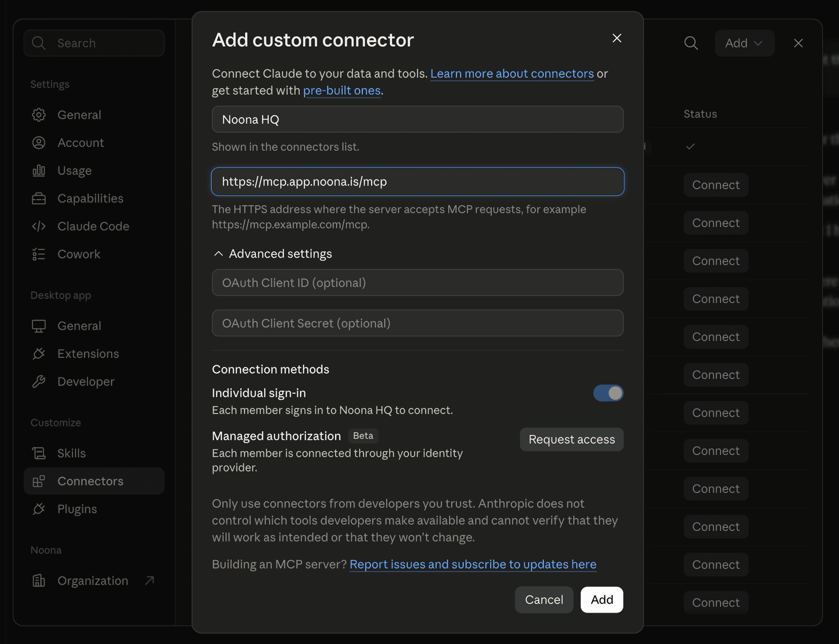Click the Connection methods heading
The width and height of the screenshot is (839, 644).
(270, 369)
